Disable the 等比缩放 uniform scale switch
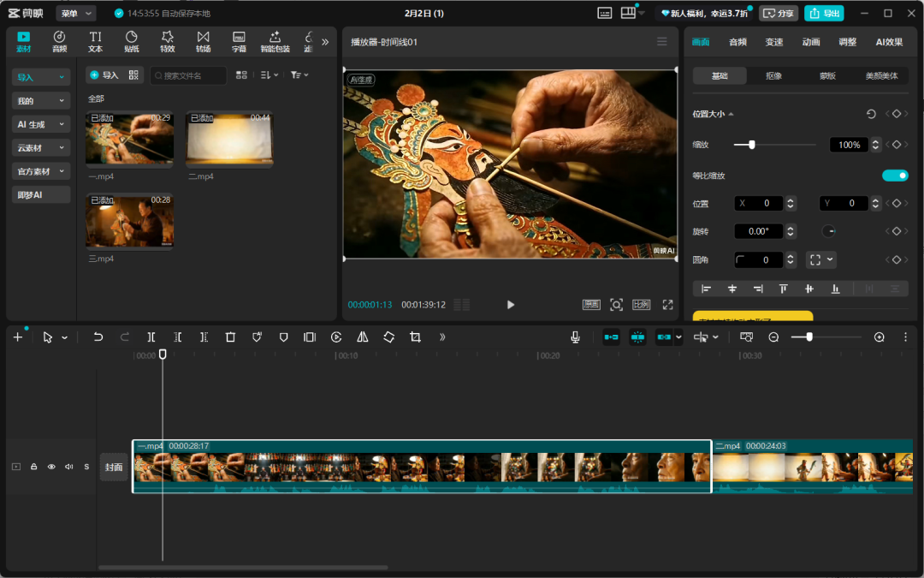 click(895, 176)
